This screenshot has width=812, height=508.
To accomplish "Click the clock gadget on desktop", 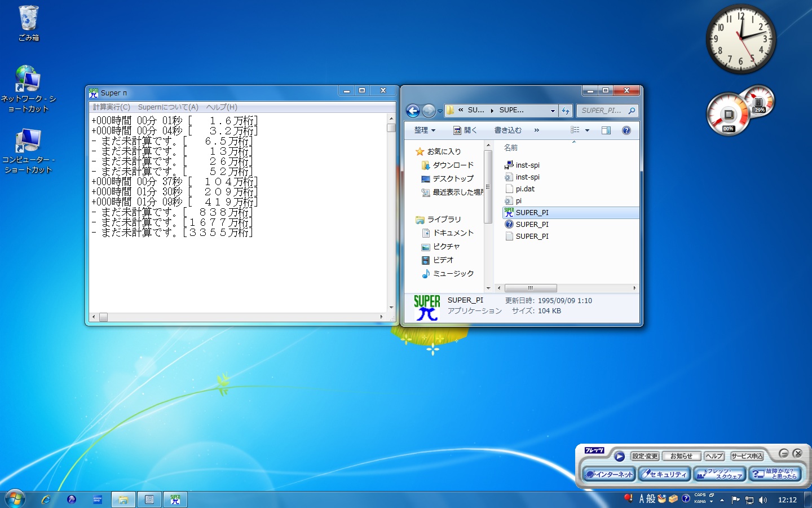I will click(x=741, y=38).
